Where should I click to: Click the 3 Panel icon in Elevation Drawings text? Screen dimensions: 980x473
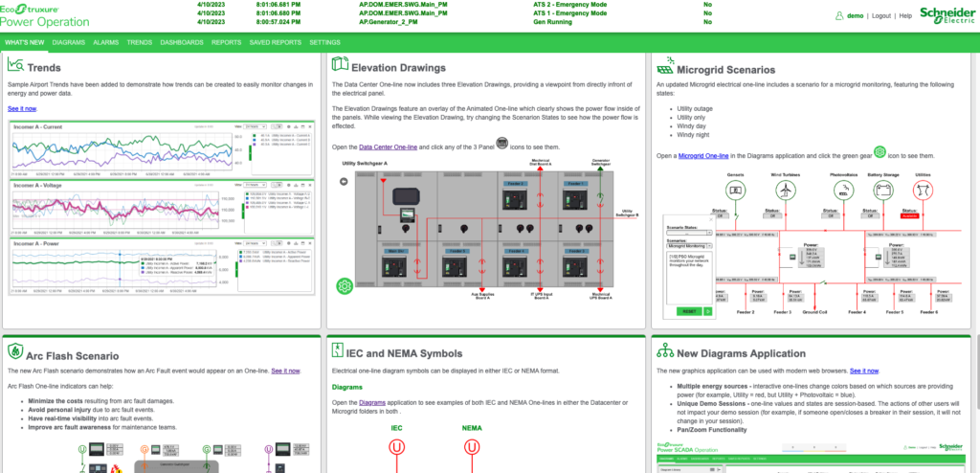[501, 144]
